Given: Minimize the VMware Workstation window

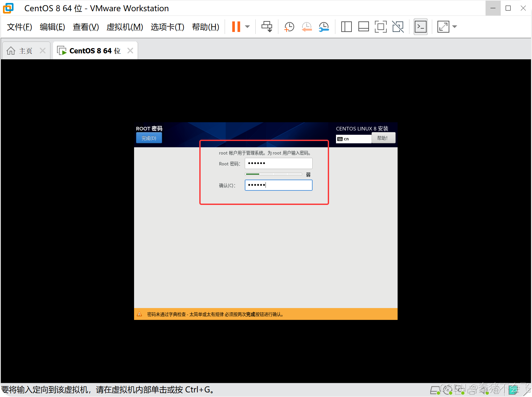Looking at the screenshot, I should point(493,8).
